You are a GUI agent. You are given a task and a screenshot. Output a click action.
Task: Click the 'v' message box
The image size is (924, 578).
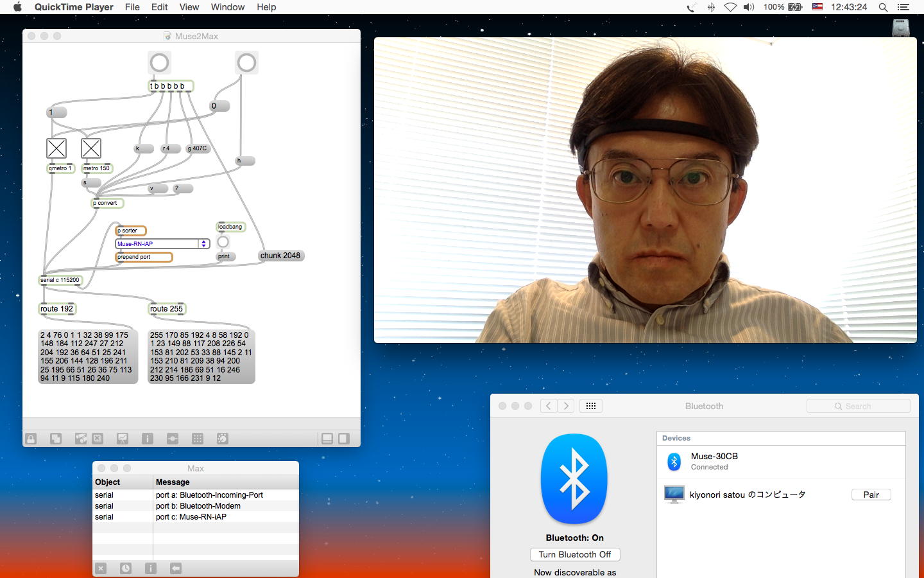pos(158,188)
